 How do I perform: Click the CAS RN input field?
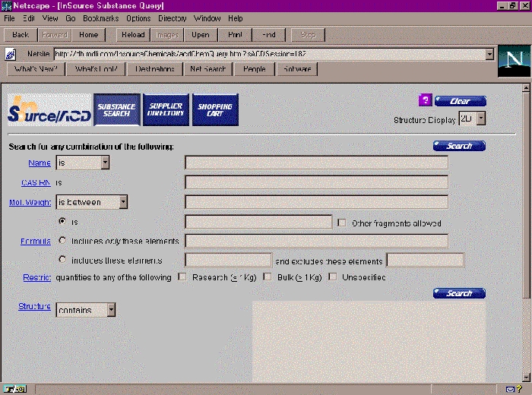tap(317, 182)
